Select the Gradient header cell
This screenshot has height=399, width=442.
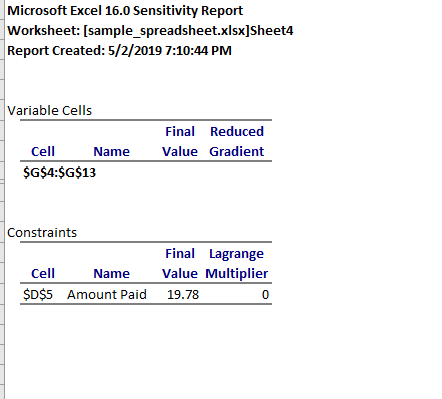[237, 152]
